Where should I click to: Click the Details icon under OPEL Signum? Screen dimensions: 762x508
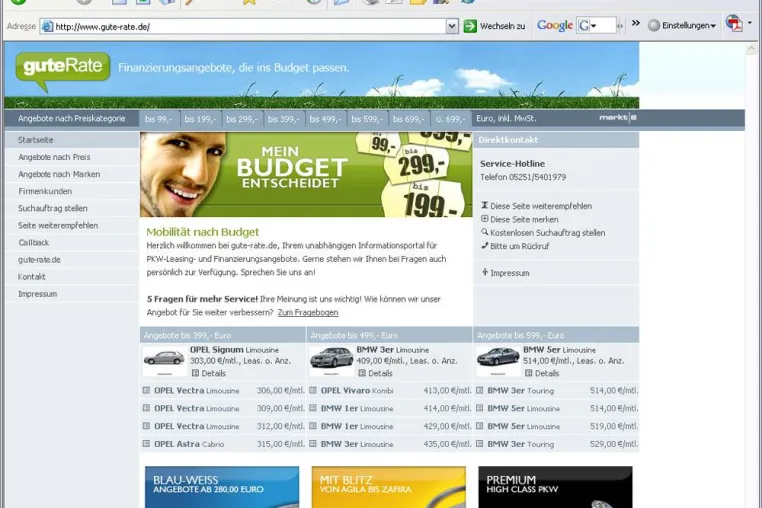pos(195,373)
